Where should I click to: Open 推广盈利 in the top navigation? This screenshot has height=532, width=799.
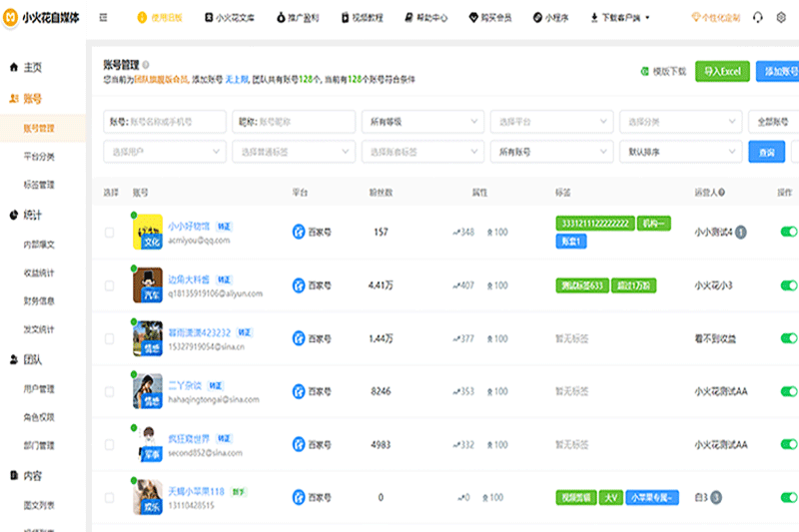(x=298, y=18)
